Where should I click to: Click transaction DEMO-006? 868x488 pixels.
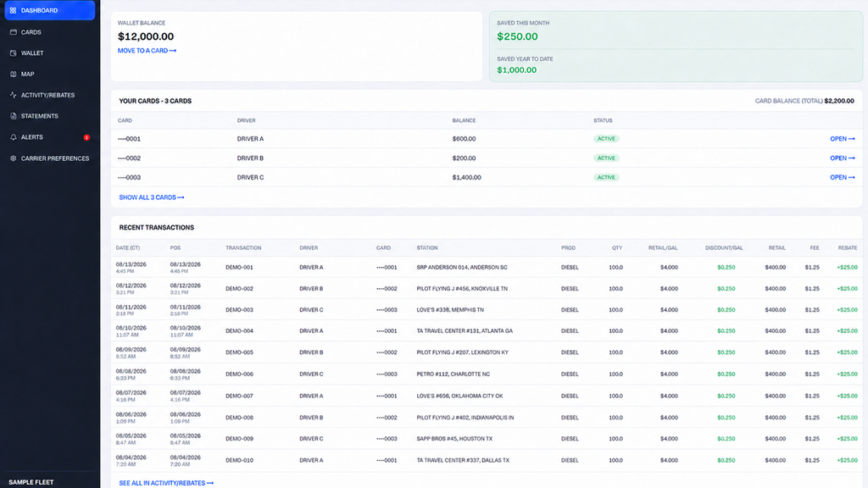[239, 374]
